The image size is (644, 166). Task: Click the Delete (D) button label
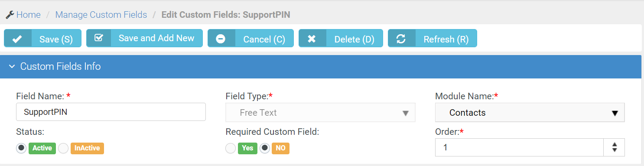[x=354, y=39]
